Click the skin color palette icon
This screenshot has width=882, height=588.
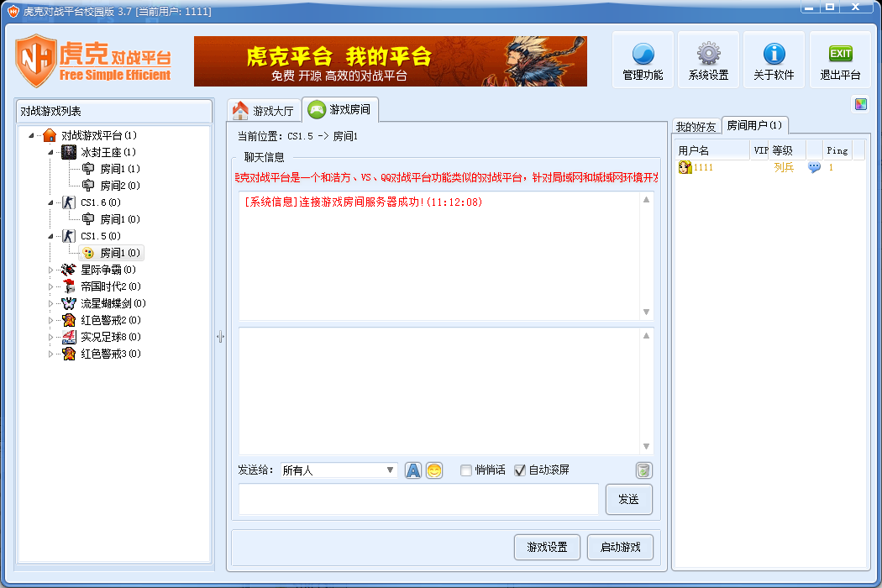click(861, 104)
